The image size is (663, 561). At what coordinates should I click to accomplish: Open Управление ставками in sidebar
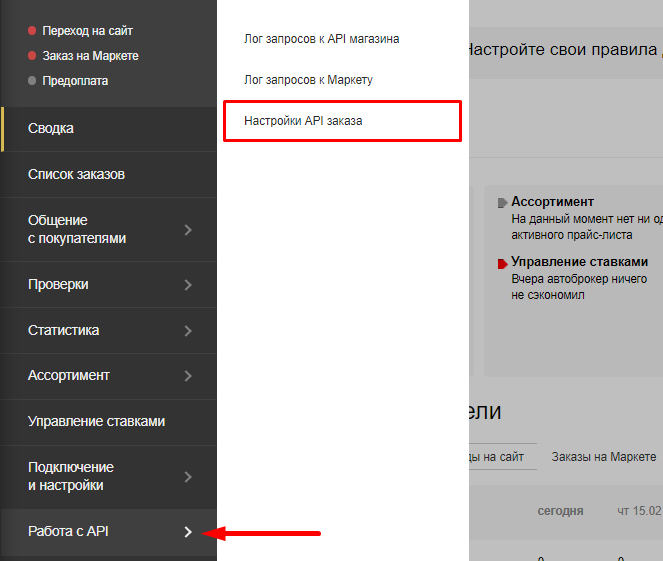pyautogui.click(x=96, y=421)
